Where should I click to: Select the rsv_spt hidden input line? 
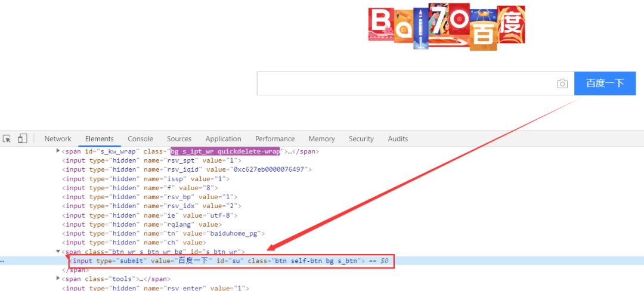(x=151, y=160)
